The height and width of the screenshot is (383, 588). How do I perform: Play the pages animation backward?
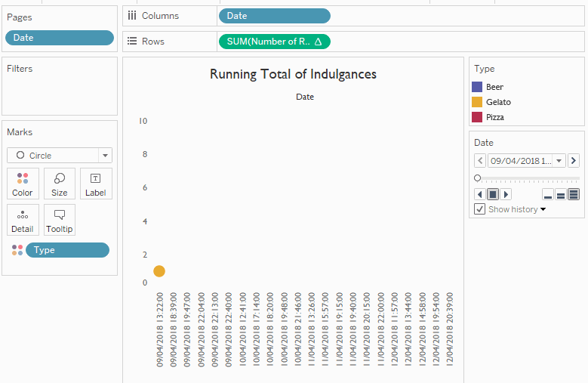pos(479,194)
